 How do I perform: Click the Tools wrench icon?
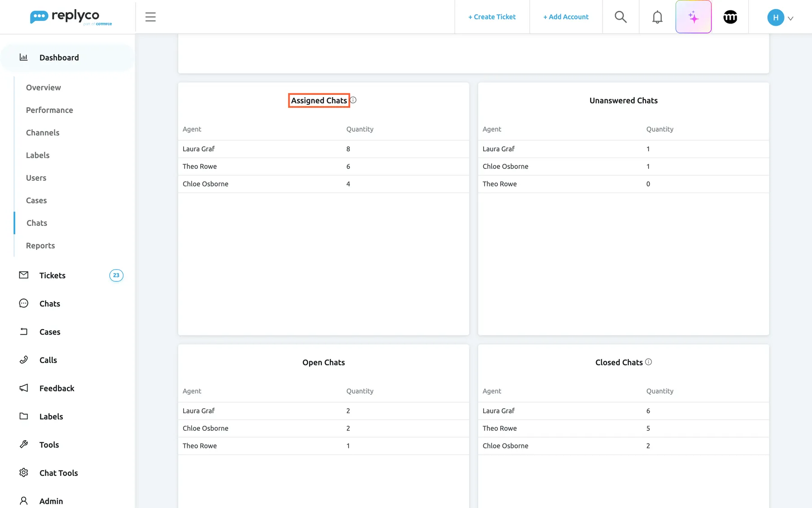tap(24, 444)
